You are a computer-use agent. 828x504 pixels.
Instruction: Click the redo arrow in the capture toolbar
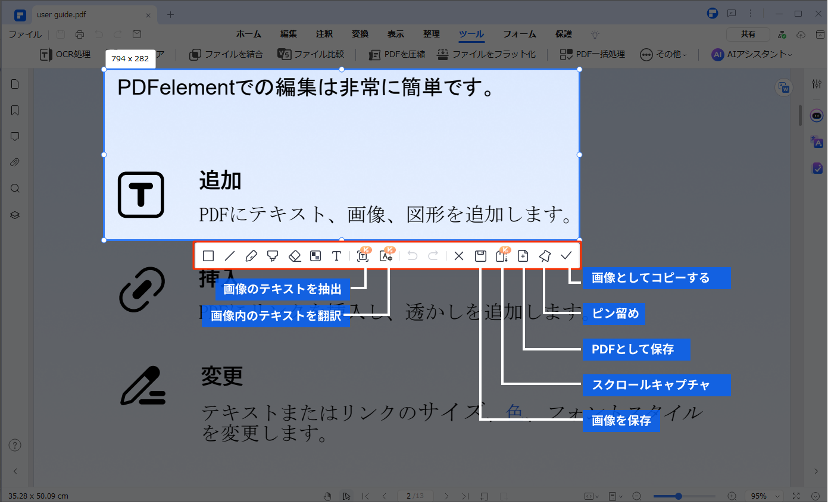[x=433, y=256]
